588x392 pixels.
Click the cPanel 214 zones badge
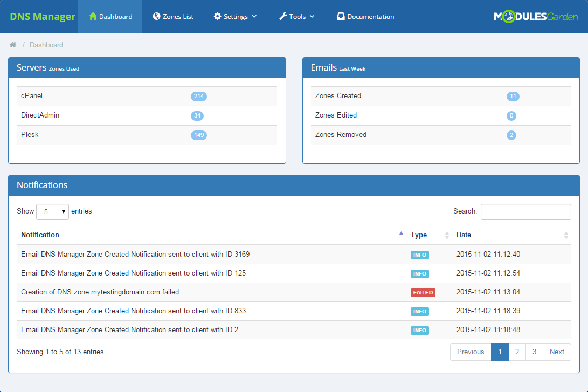pos(199,97)
